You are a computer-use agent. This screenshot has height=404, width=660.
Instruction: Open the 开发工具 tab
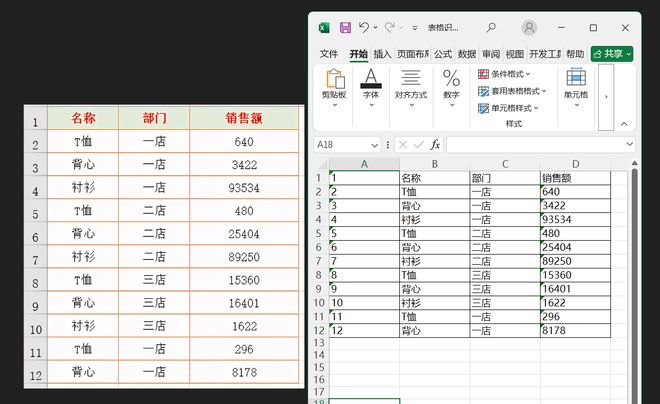click(545, 54)
